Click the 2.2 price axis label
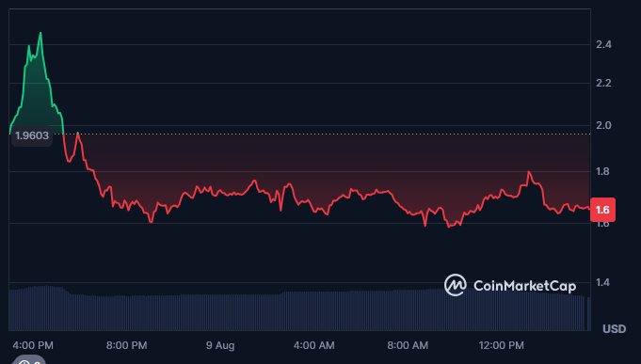 (x=603, y=84)
